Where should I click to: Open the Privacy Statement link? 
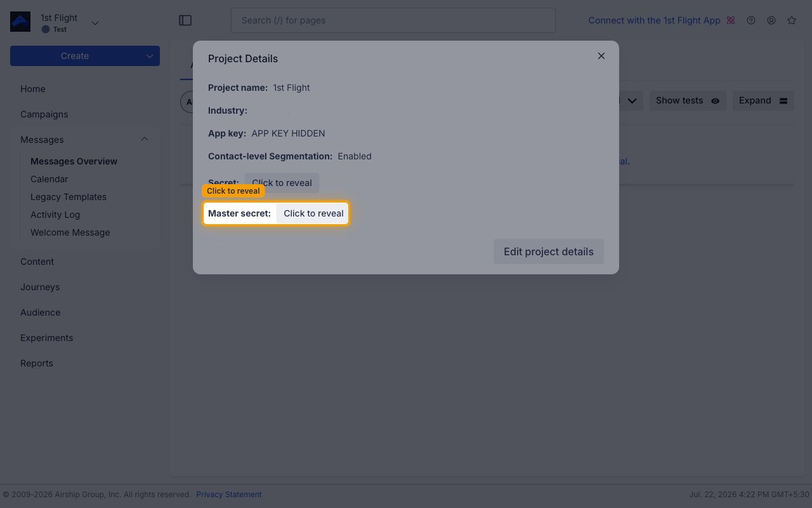(x=229, y=495)
